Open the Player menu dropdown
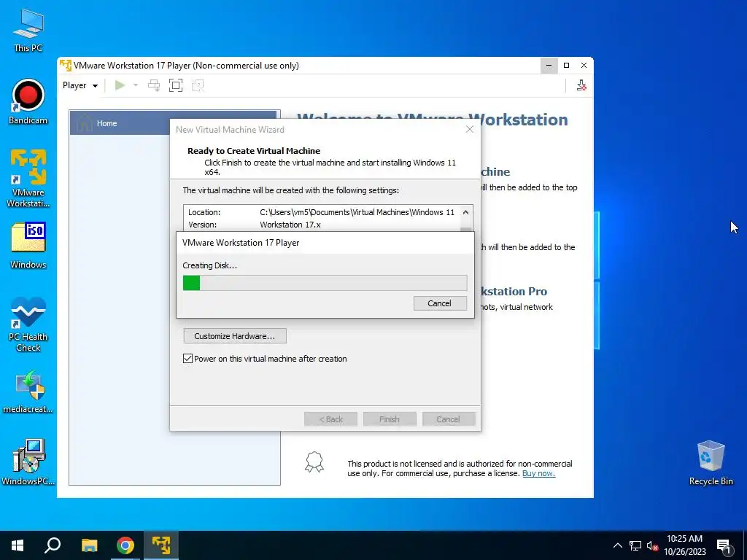Screen dimensions: 747x560 click(80, 85)
